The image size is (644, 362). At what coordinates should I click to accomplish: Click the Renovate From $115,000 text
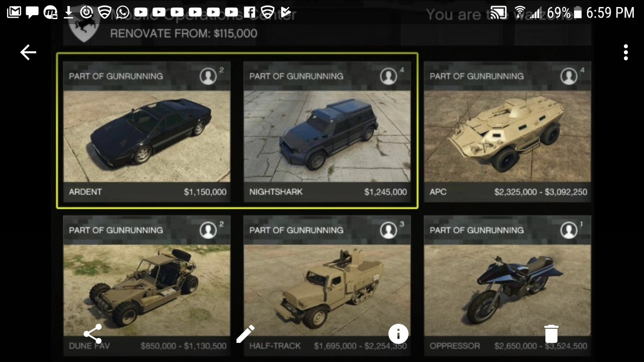tap(184, 34)
